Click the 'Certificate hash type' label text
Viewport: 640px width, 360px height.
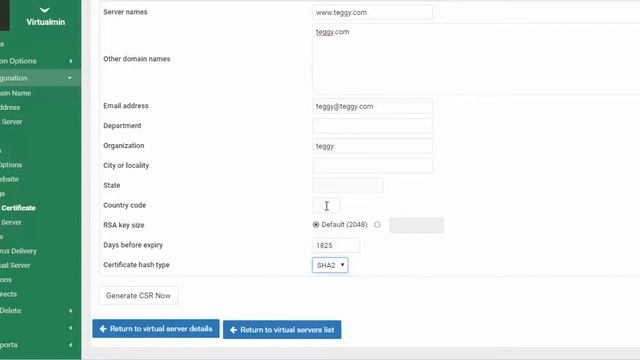coord(136,265)
